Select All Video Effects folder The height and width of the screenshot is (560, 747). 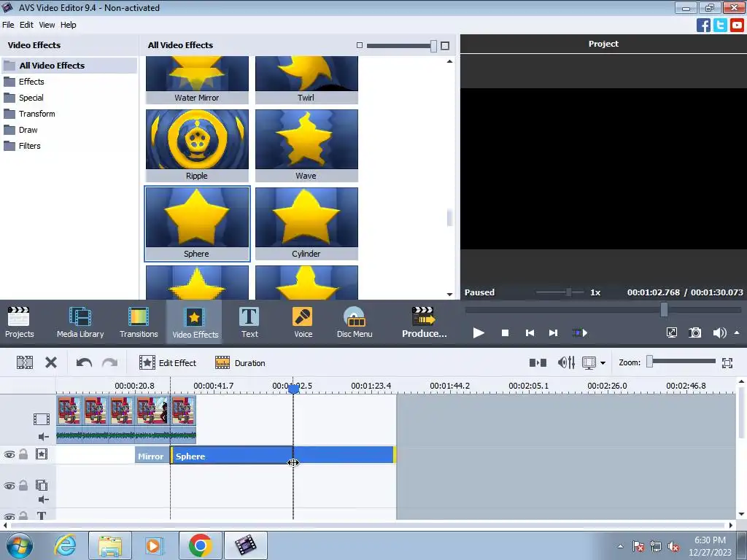click(69, 66)
